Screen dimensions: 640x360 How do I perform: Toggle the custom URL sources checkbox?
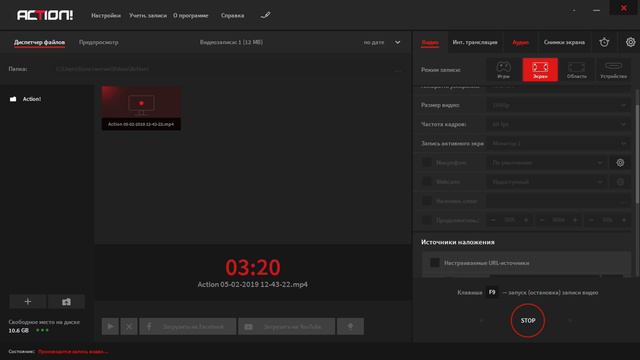click(x=435, y=263)
